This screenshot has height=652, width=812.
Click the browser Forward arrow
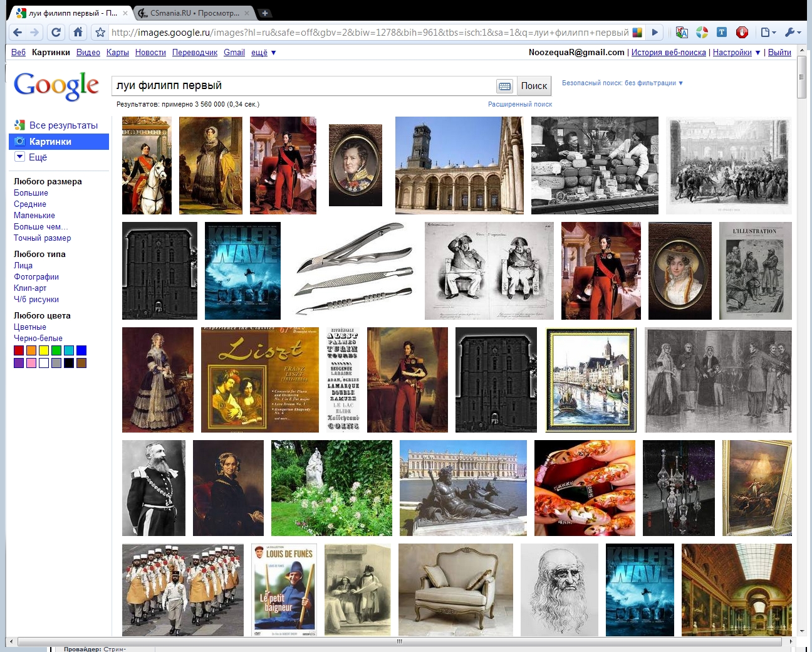tap(34, 33)
